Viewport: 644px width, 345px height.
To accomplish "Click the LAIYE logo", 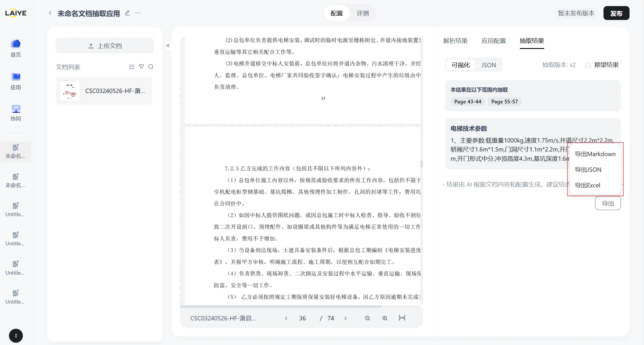I will (x=16, y=13).
